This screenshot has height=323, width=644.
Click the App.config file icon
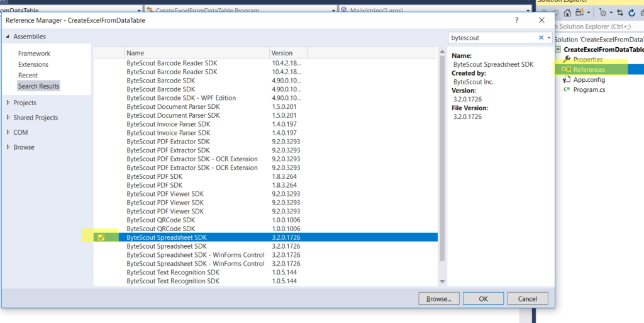(567, 79)
